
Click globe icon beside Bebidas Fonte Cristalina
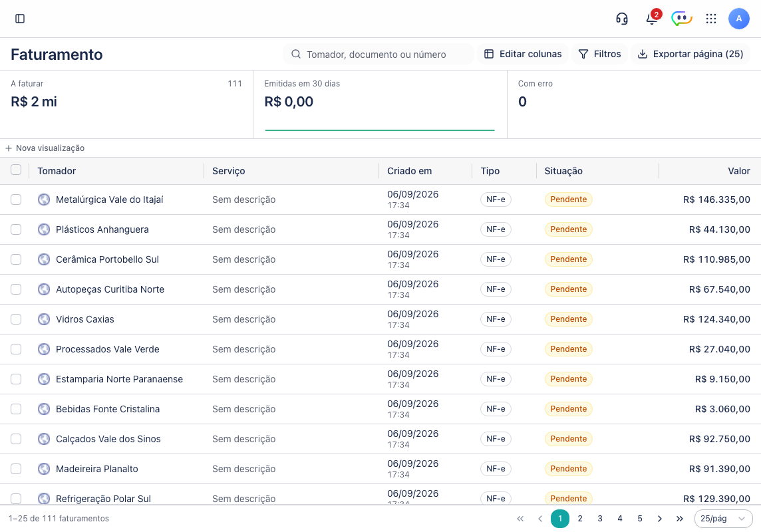pos(44,409)
